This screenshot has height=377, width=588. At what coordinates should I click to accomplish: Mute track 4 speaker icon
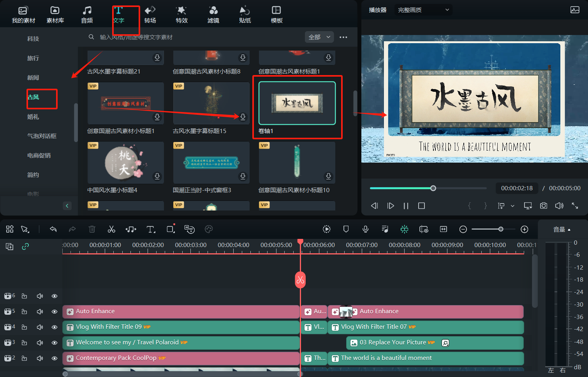(x=40, y=327)
